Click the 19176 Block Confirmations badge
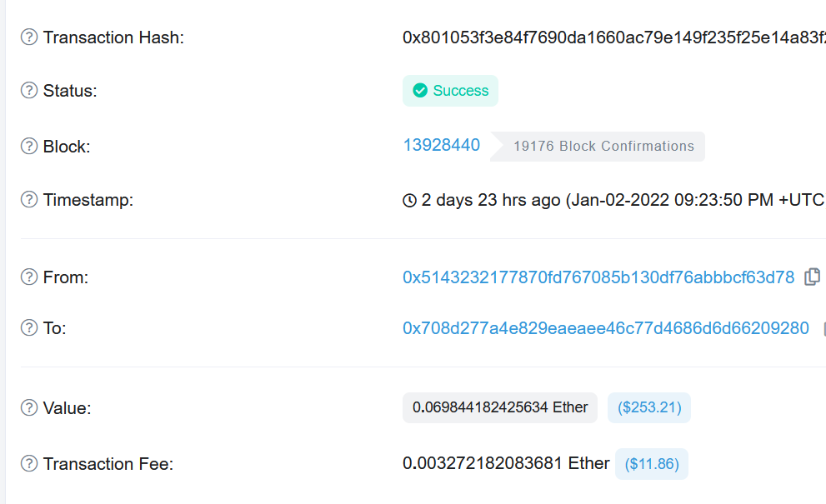The height and width of the screenshot is (504, 826). (x=598, y=147)
